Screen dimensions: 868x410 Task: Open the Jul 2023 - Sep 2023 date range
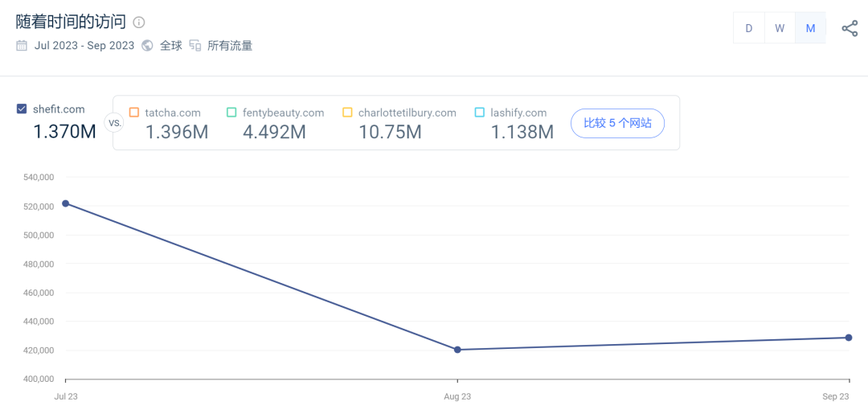(84, 46)
